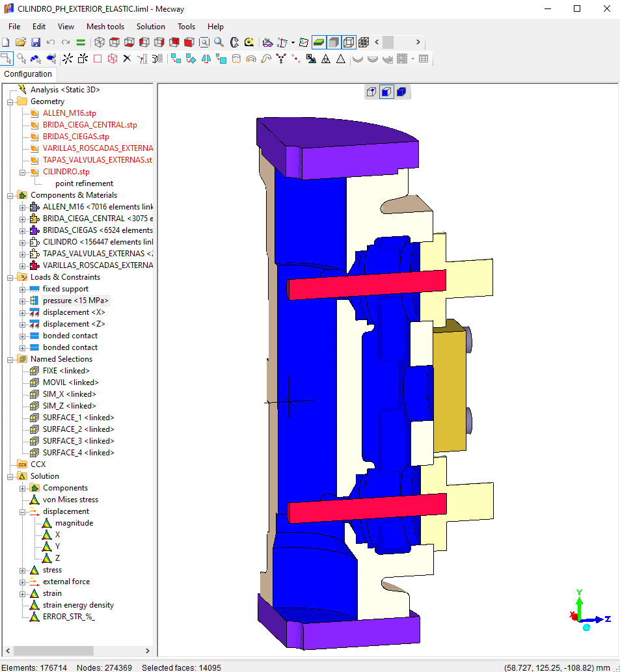Image resolution: width=620 pixels, height=672 pixels.
Task: Open the Help menu
Action: coord(215,27)
